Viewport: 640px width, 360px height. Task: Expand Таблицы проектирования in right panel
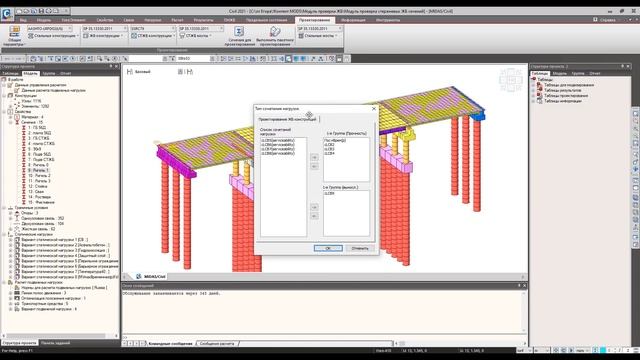533,96
